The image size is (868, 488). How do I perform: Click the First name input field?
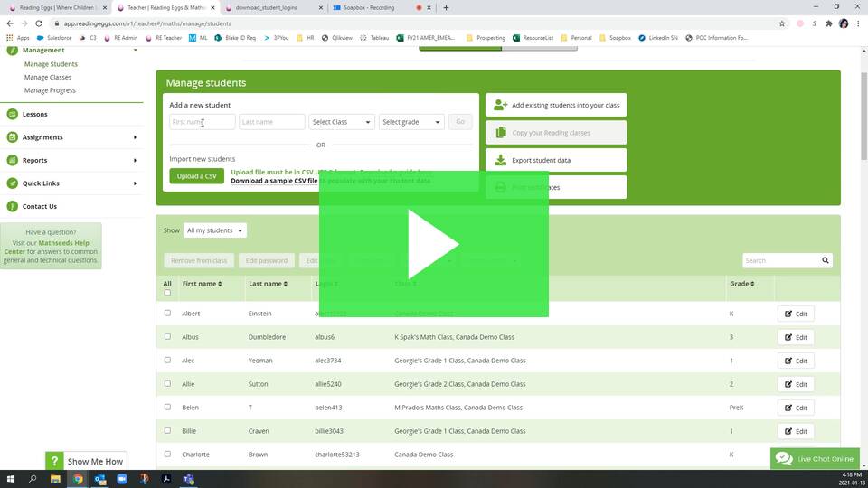click(x=202, y=122)
